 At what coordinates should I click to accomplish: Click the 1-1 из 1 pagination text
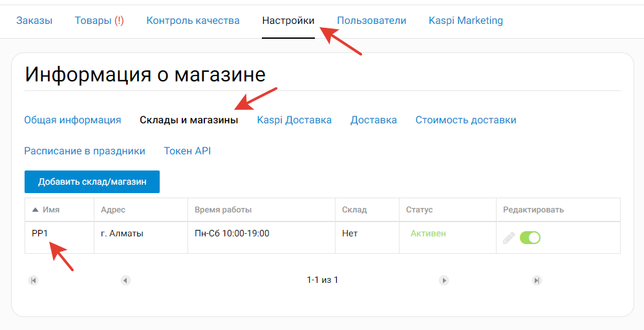tap(323, 280)
